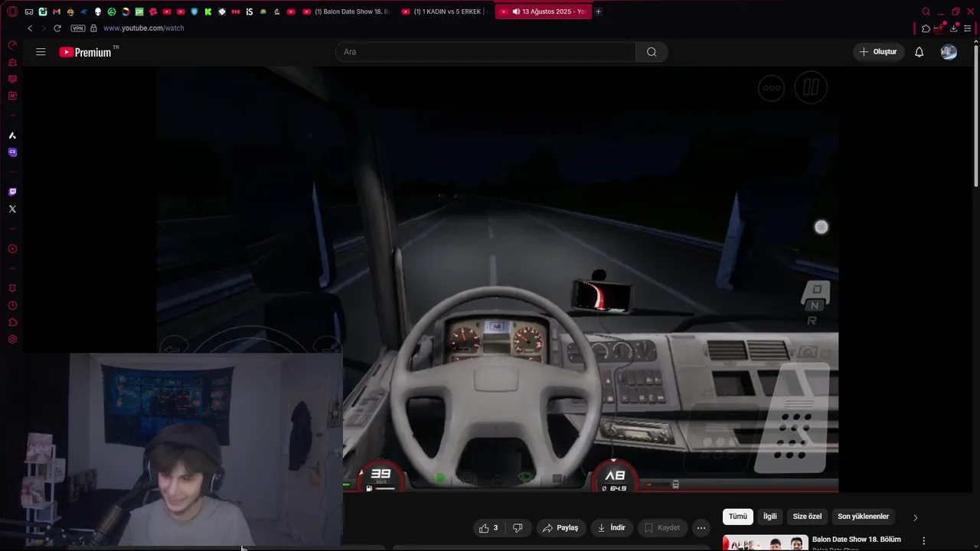Click the page vertical scrollbar thumb

click(x=976, y=115)
